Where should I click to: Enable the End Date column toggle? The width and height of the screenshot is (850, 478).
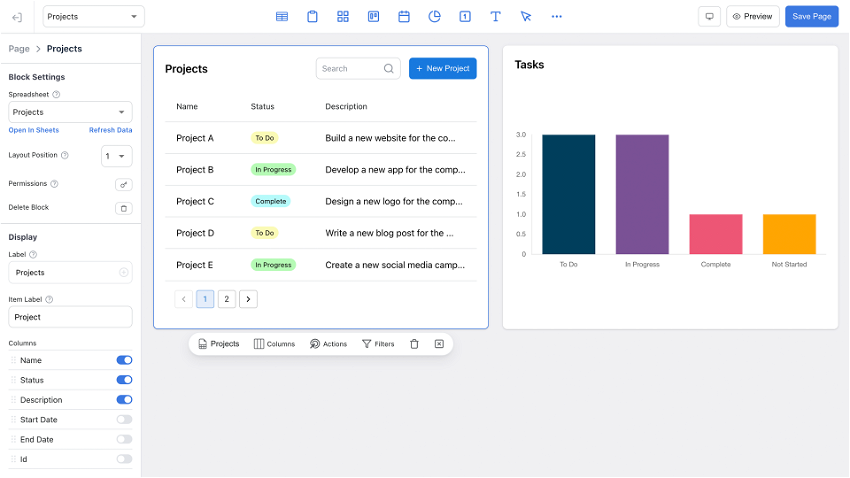pyautogui.click(x=124, y=440)
